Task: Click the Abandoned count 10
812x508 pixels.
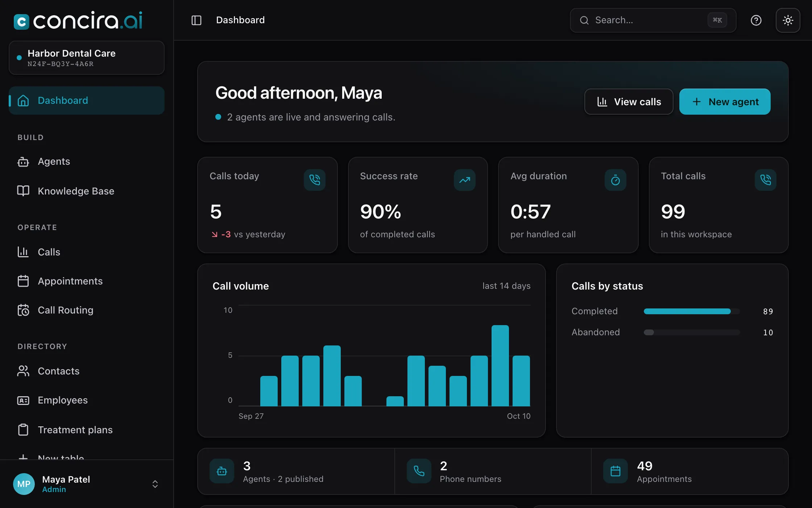Action: (x=768, y=332)
